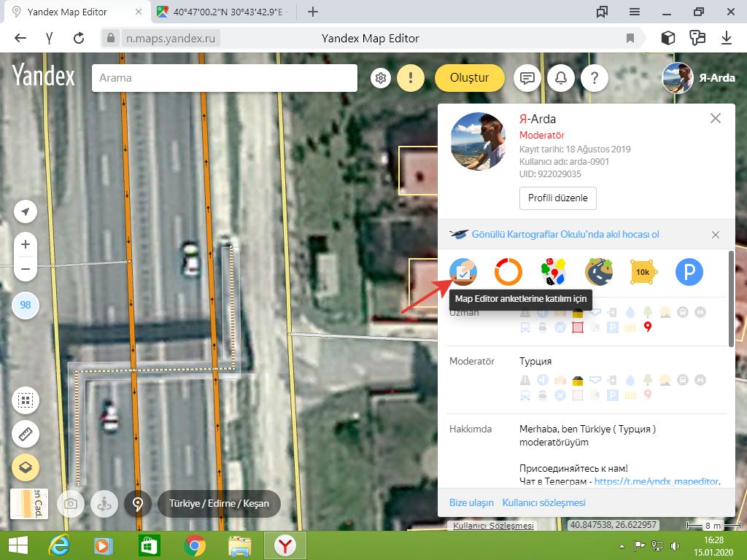Image resolution: width=747 pixels, height=560 pixels.
Task: Click the Oluştur create button
Action: point(469,77)
